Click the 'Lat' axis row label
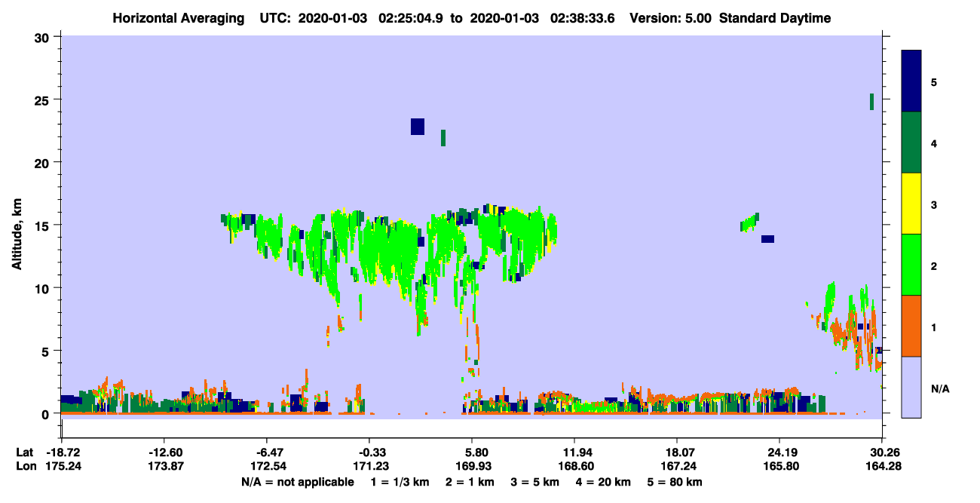 point(24,452)
